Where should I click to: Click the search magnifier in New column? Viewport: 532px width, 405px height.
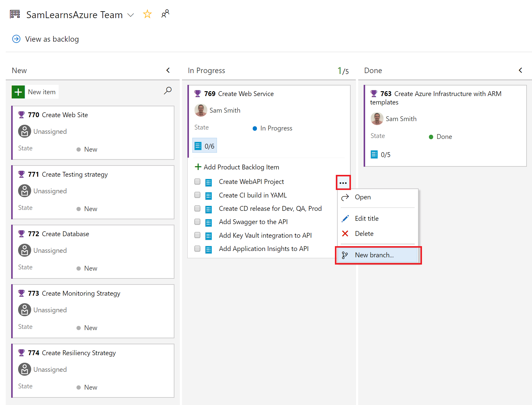(168, 91)
